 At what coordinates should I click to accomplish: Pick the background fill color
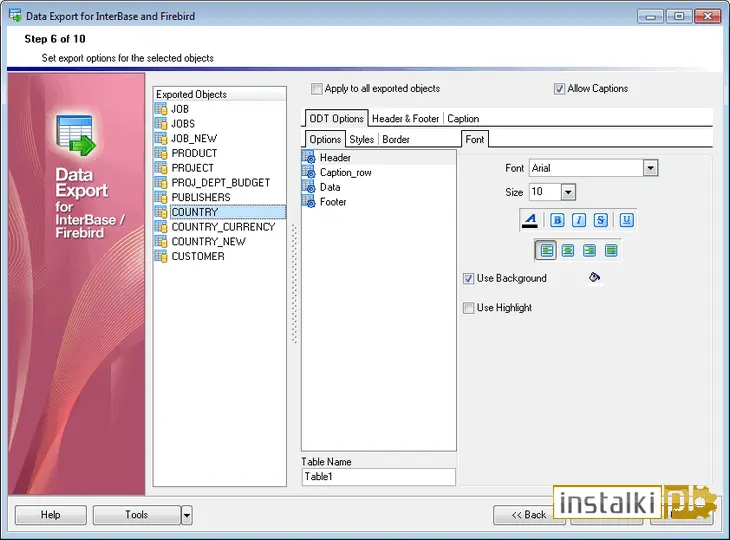point(595,278)
